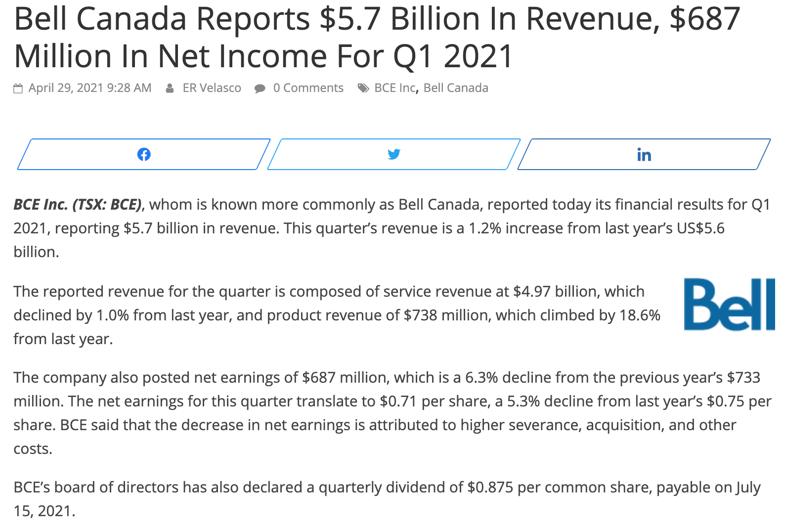Click the paragraph about net earnings of $687 million

click(392, 413)
